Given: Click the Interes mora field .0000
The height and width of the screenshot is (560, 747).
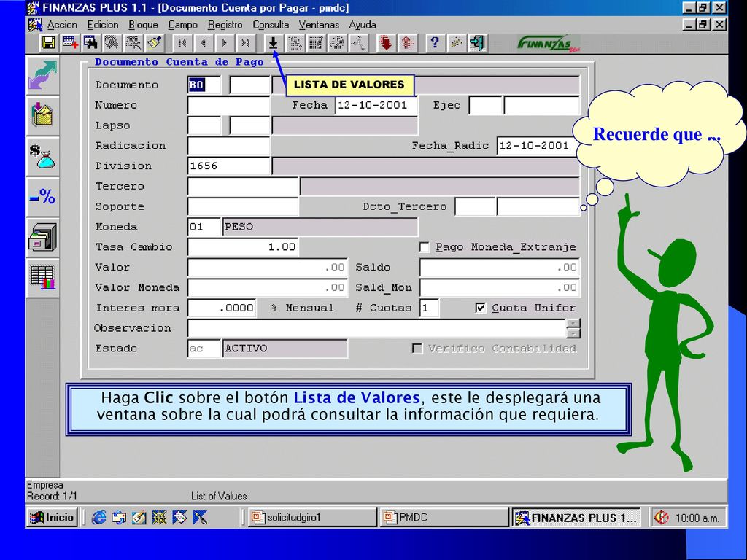Looking at the screenshot, I should click(x=222, y=308).
